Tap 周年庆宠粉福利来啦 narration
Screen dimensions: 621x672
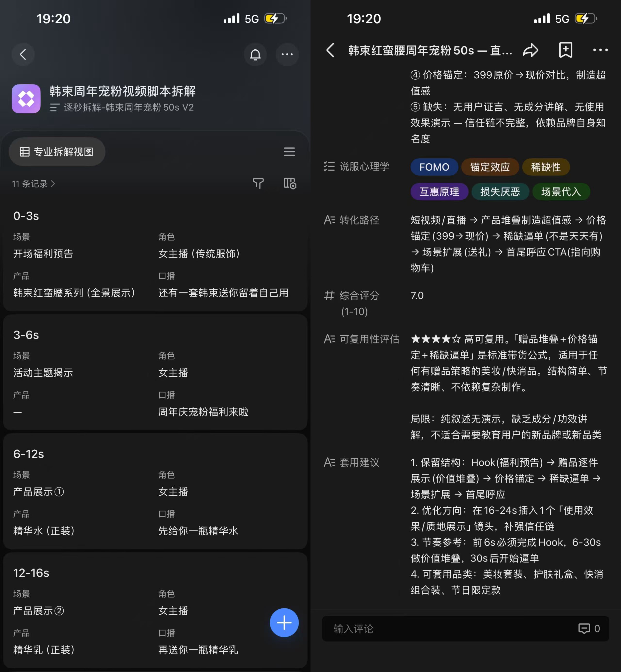(x=203, y=412)
